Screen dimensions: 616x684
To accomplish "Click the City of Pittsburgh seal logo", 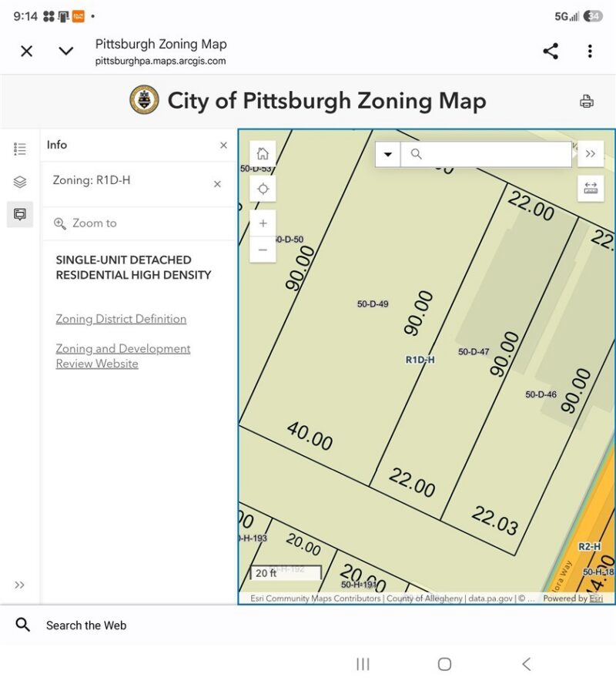I will click(144, 100).
